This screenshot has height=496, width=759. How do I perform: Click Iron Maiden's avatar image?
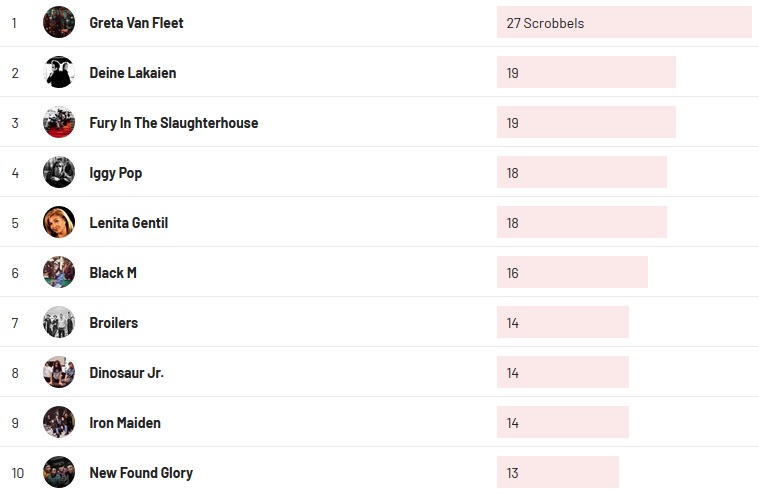[x=59, y=422]
